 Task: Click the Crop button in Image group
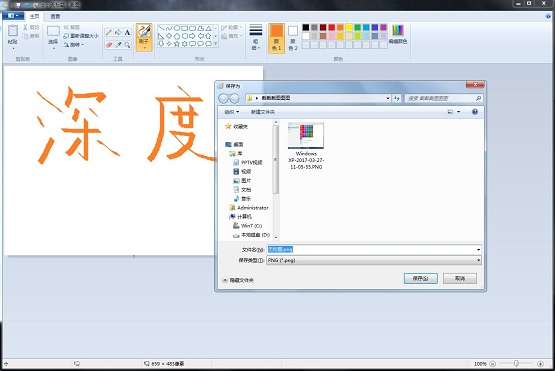72,27
